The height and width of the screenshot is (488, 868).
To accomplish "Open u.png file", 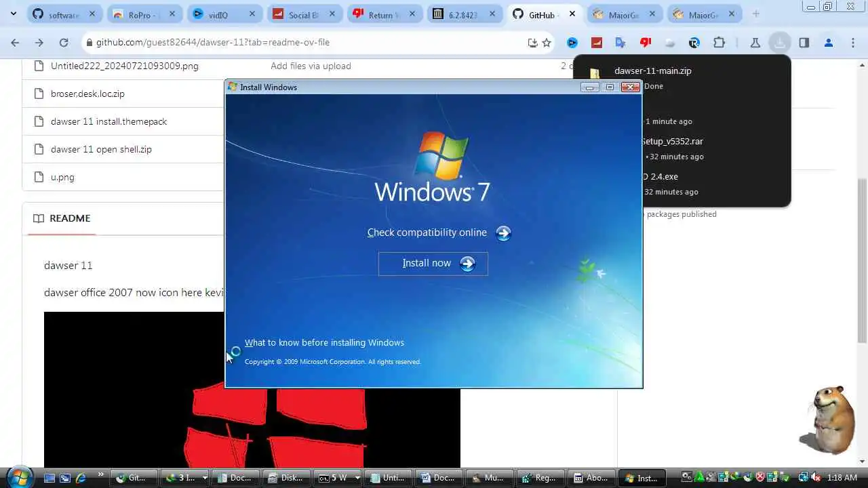I will point(62,177).
